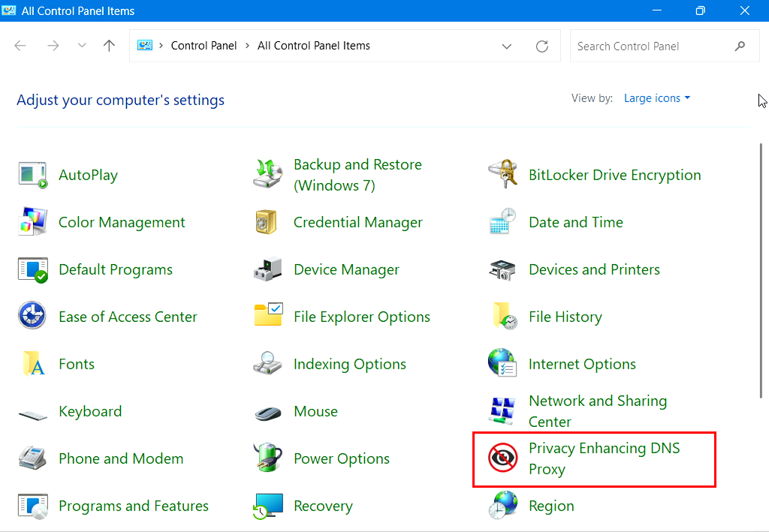Open the Credential Manager icon
769x532 pixels.
tap(268, 222)
